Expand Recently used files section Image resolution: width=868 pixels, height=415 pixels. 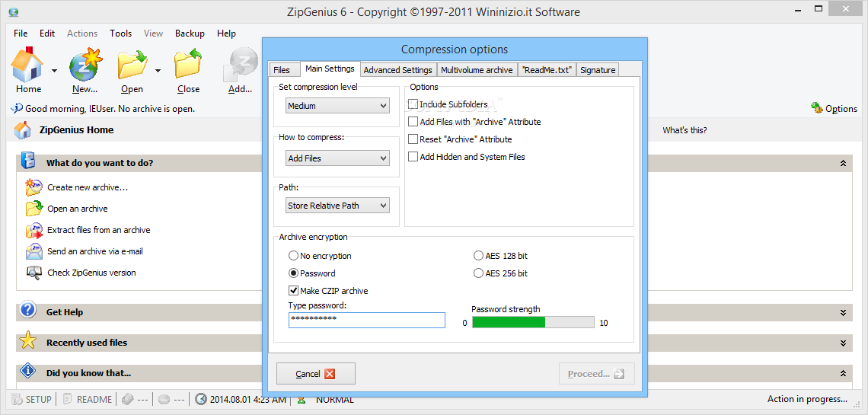(843, 343)
